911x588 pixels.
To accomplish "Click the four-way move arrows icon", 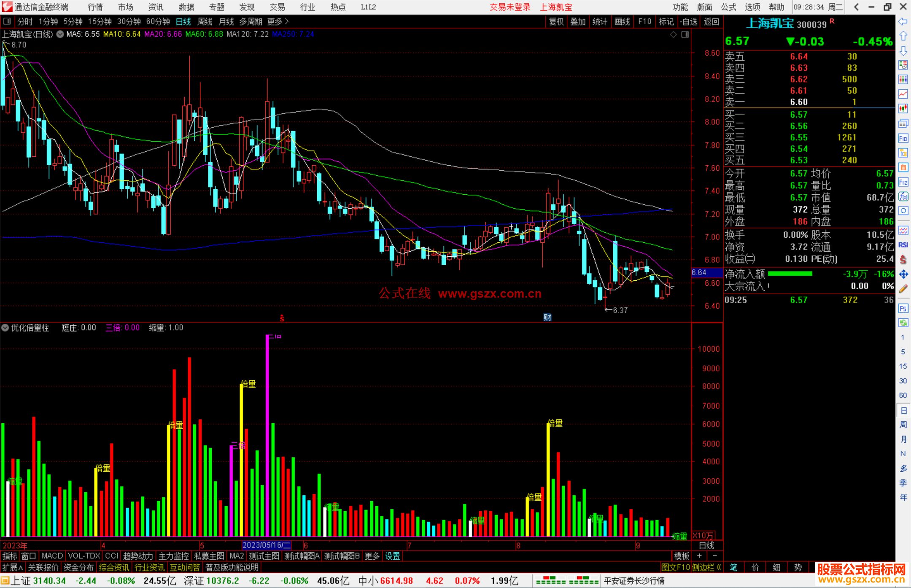I will [903, 274].
